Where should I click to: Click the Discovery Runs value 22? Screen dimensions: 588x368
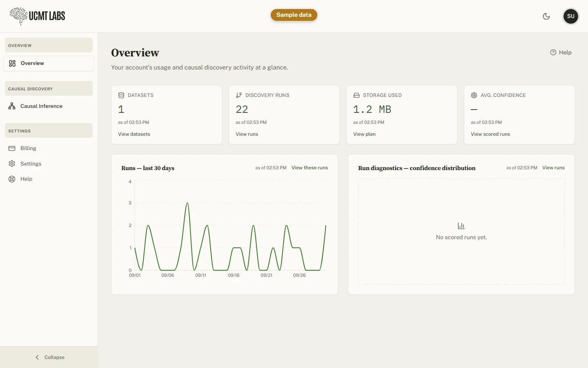(242, 109)
